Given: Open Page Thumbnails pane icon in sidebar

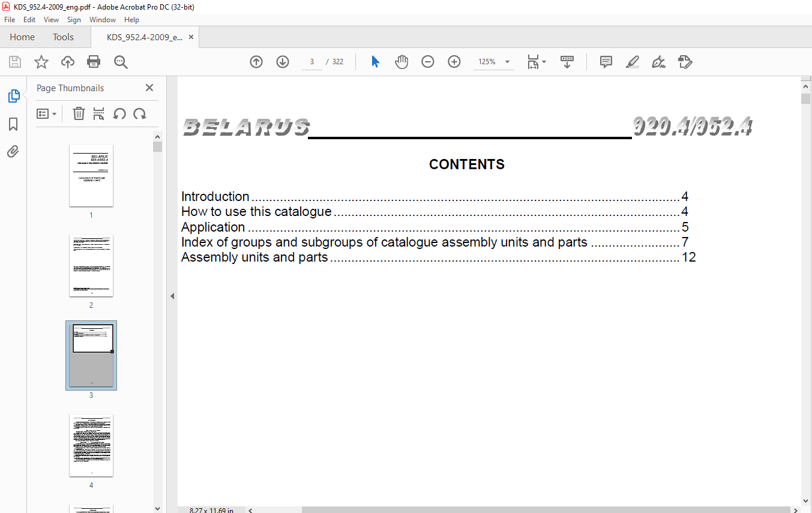Looking at the screenshot, I should click(13, 96).
